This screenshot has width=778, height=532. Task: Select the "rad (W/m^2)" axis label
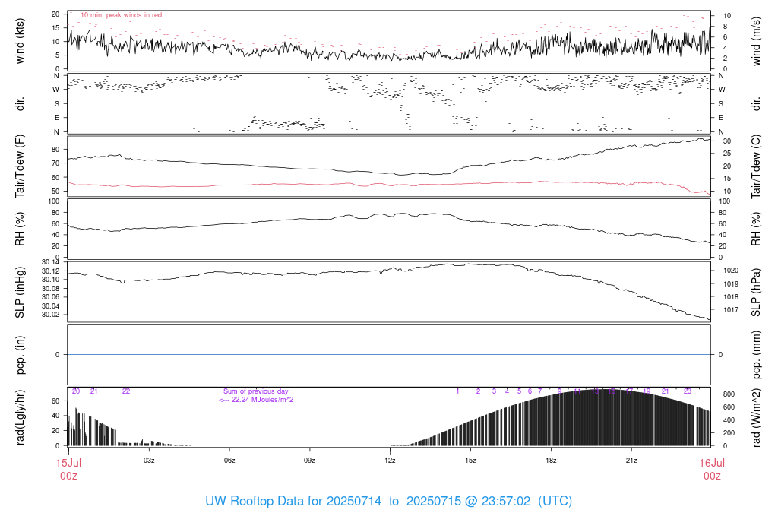pos(756,417)
